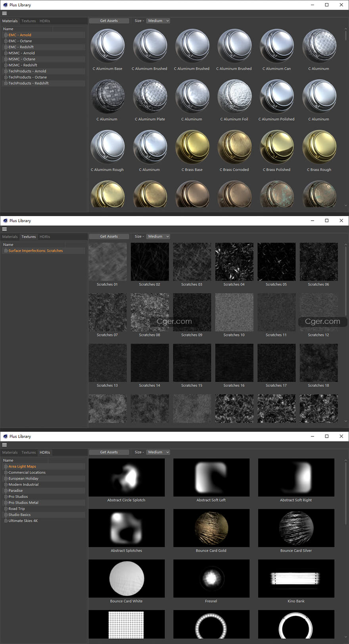This screenshot has width=349, height=644.
Task: Open Size dropdown in HDRIs window
Action: 158,452
